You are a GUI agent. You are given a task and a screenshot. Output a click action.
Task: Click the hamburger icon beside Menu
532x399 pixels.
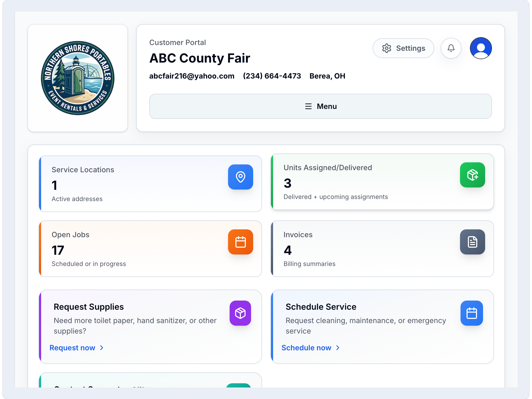pyautogui.click(x=308, y=106)
